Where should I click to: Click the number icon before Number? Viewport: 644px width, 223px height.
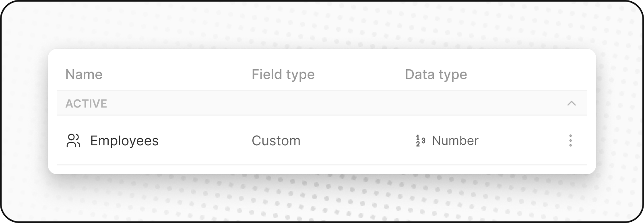tap(420, 141)
